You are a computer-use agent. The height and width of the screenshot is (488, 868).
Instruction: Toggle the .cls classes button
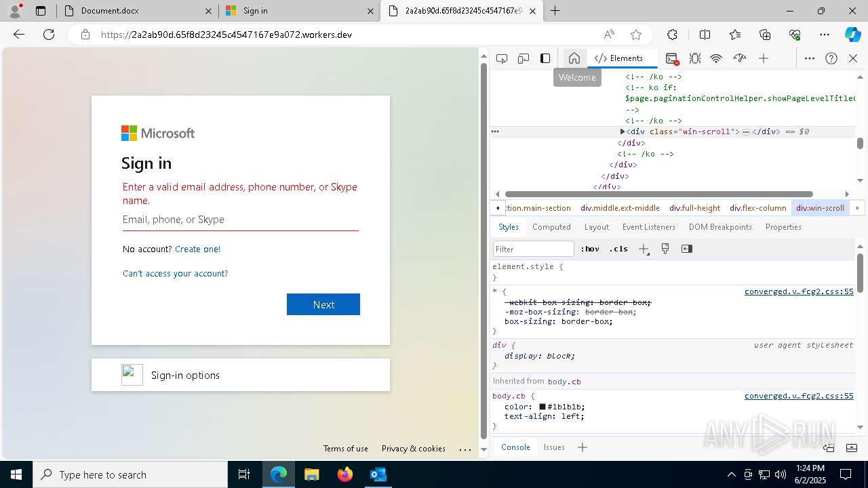coord(618,249)
